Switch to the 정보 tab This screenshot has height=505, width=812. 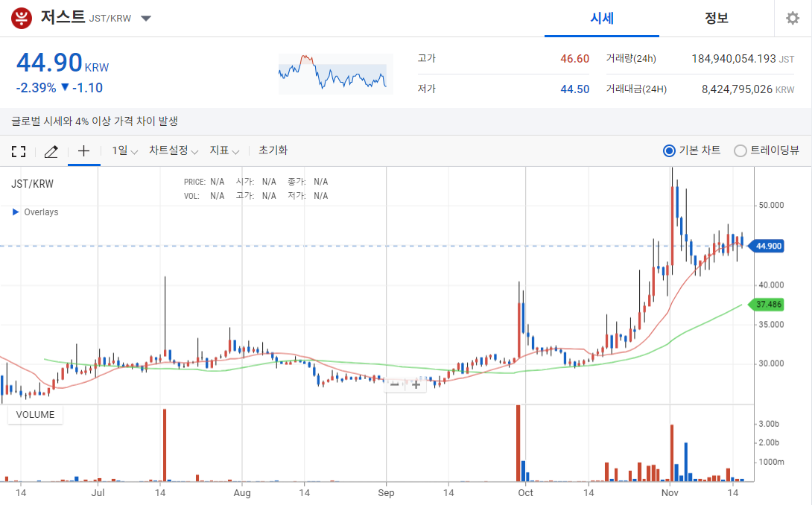click(716, 19)
